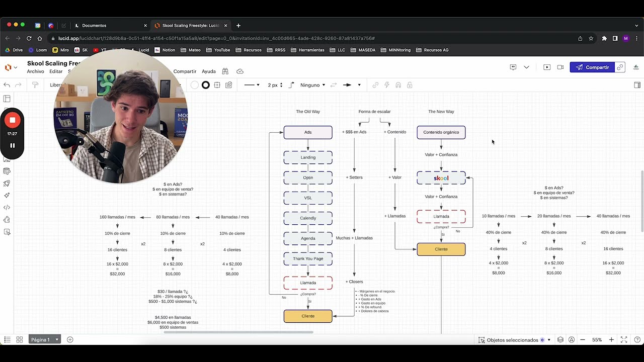Image resolution: width=644 pixels, height=362 pixels.
Task: Zoom in with the plus button
Action: (611, 340)
